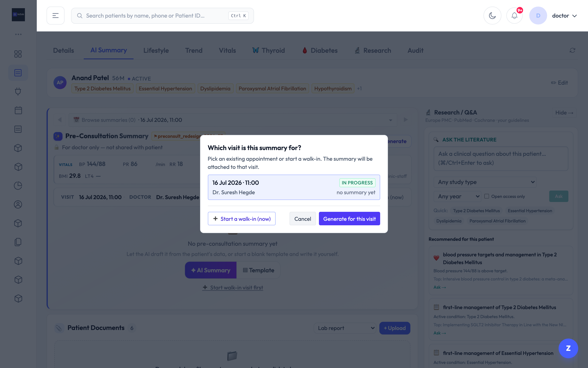The height and width of the screenshot is (368, 588).
Task: Open the dashboard grid icon in sidebar
Action: pos(18,54)
